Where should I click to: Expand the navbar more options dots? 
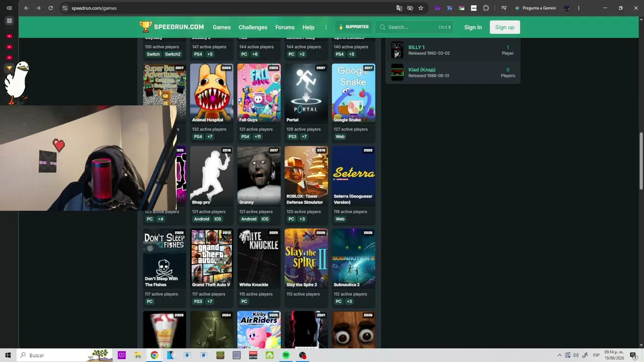click(326, 27)
